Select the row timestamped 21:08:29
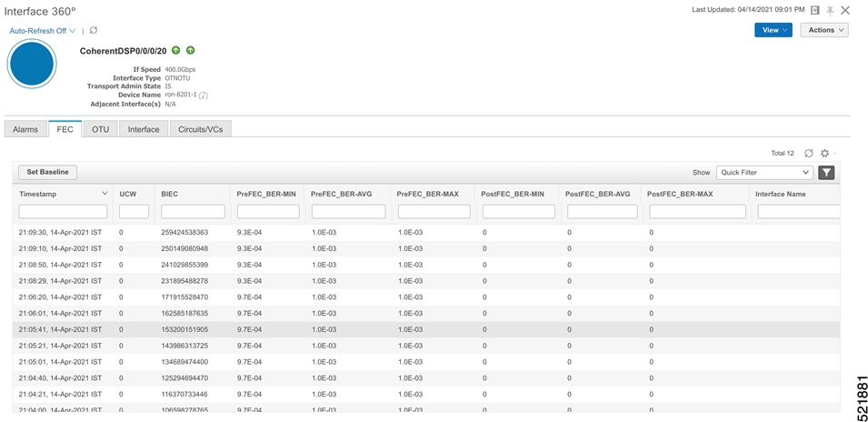This screenshot has height=422, width=868. pyautogui.click(x=426, y=281)
